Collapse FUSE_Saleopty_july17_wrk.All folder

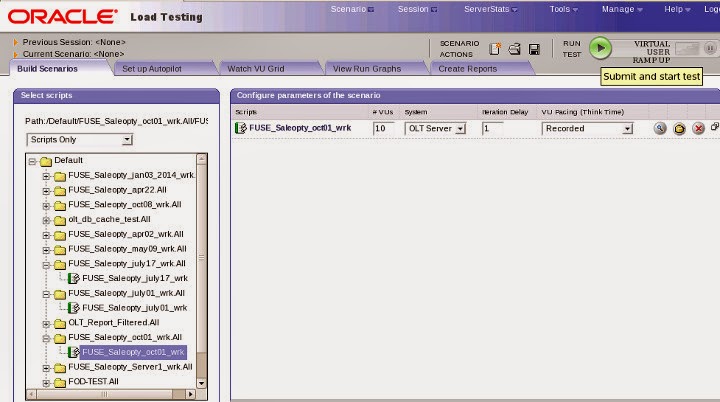pos(46,265)
